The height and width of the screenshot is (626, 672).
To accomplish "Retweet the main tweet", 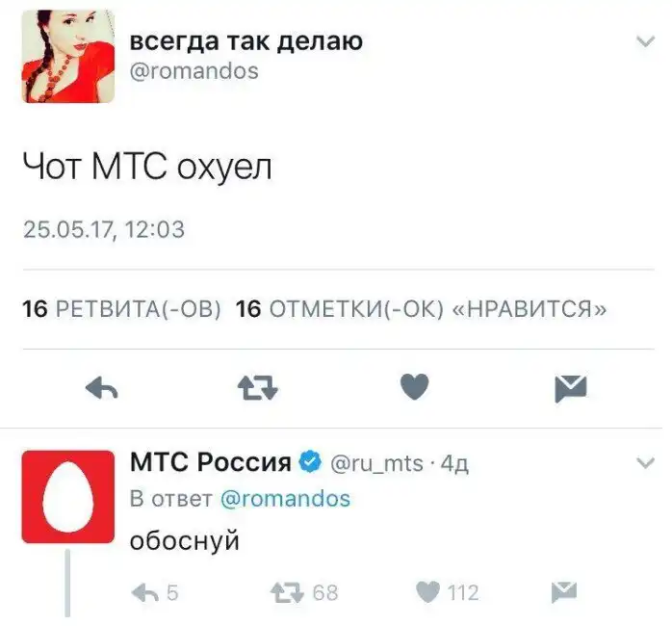I will coord(257,388).
